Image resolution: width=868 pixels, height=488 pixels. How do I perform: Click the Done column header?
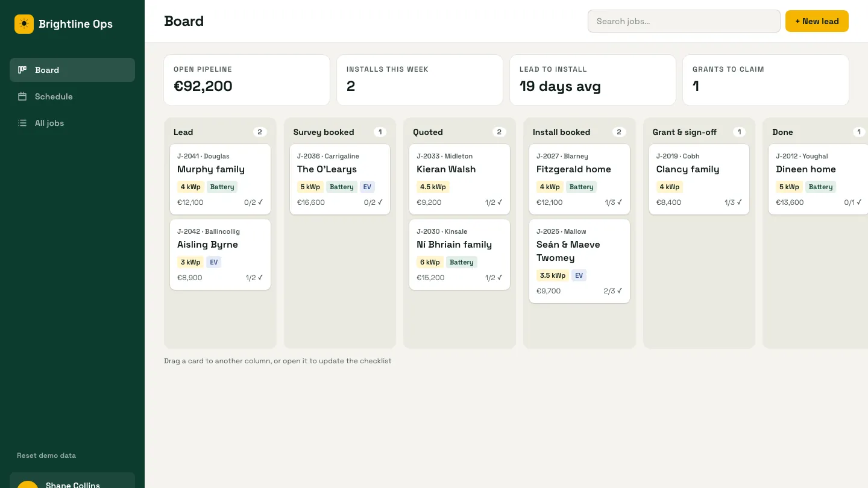coord(782,132)
